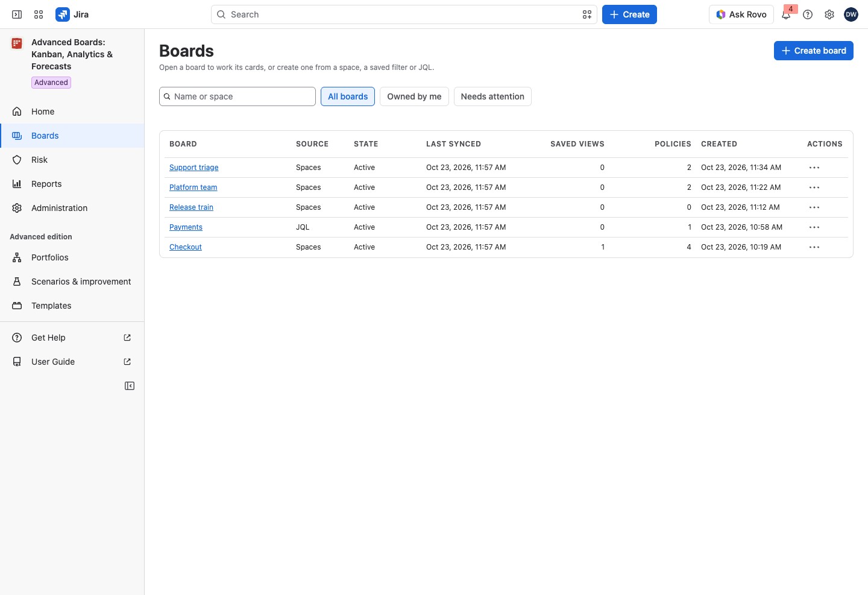868x595 pixels.
Task: Open actions menu for Platform team
Action: click(814, 187)
